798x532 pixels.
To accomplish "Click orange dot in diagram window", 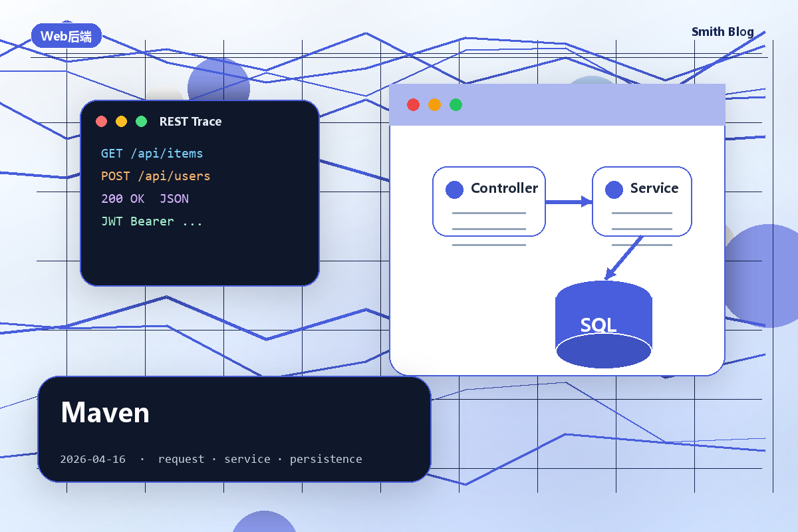I will click(434, 104).
